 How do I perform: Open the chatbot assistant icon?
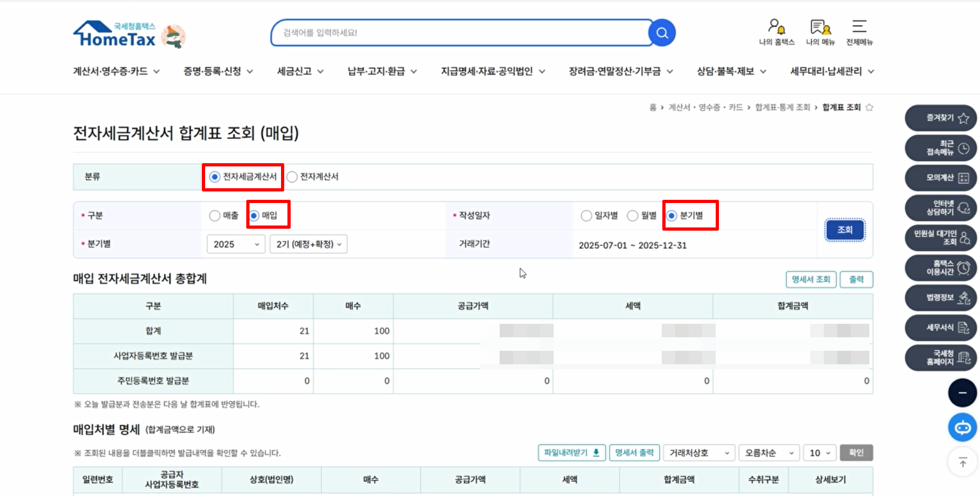pos(962,427)
